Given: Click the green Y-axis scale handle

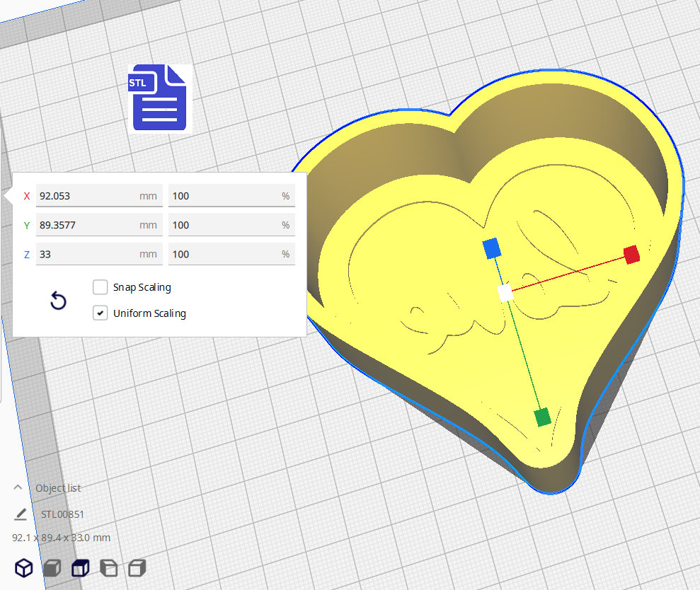Looking at the screenshot, I should [x=543, y=417].
